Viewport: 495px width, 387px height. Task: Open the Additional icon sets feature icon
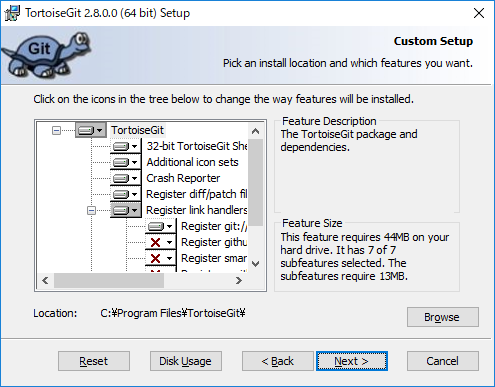point(125,162)
